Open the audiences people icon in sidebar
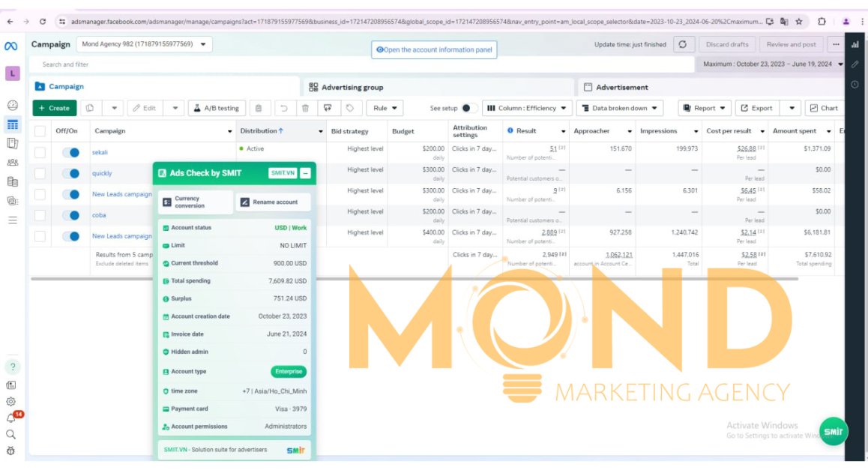 click(x=12, y=162)
